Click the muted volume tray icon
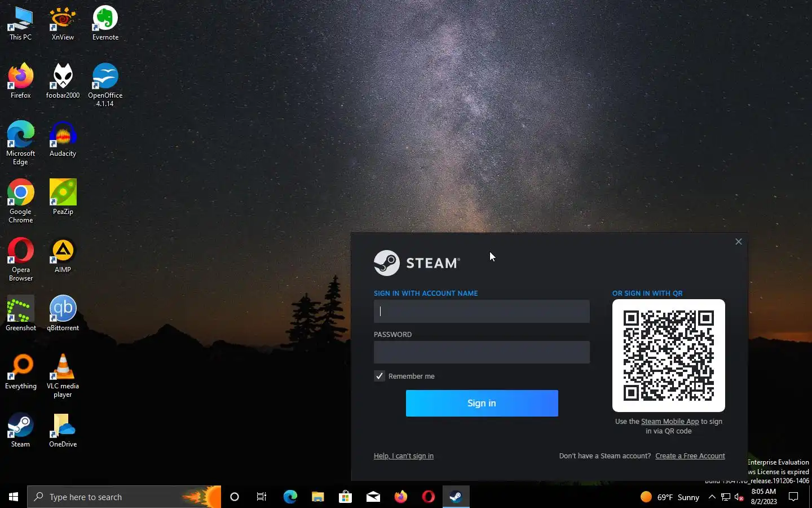 [739, 497]
